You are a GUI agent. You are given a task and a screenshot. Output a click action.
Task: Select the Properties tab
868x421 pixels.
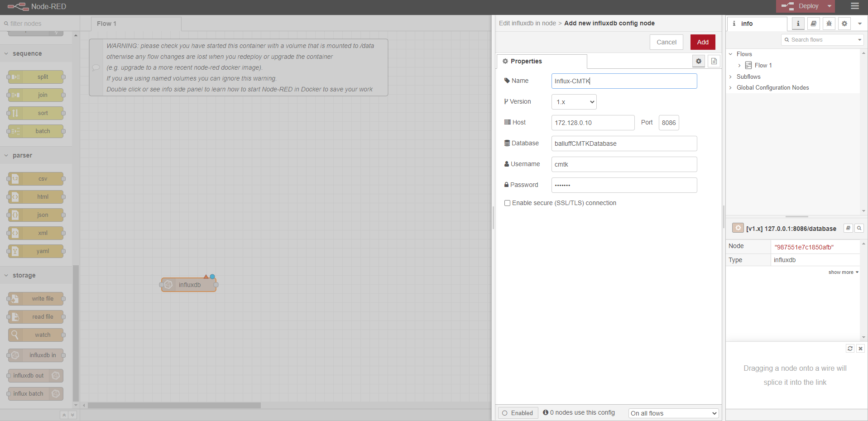click(x=542, y=61)
